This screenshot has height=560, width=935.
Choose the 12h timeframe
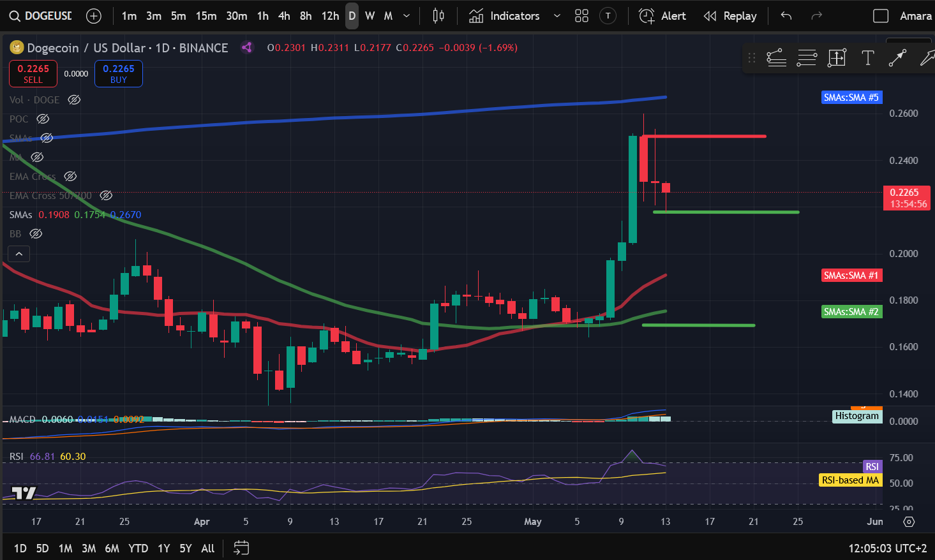pos(330,16)
